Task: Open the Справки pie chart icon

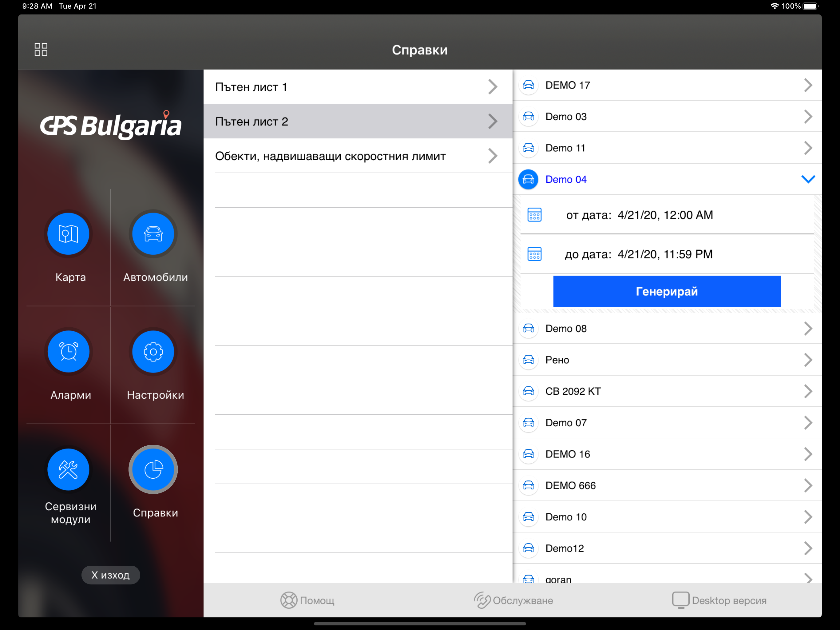Action: [x=153, y=469]
